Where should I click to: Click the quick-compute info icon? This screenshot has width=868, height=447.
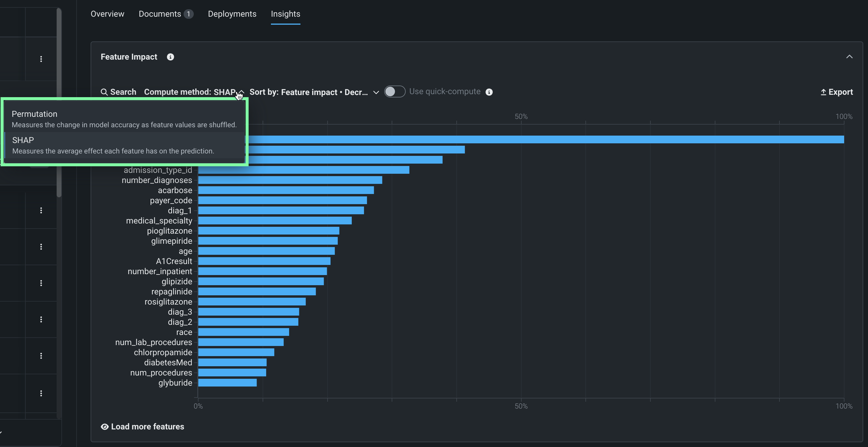[x=489, y=92]
